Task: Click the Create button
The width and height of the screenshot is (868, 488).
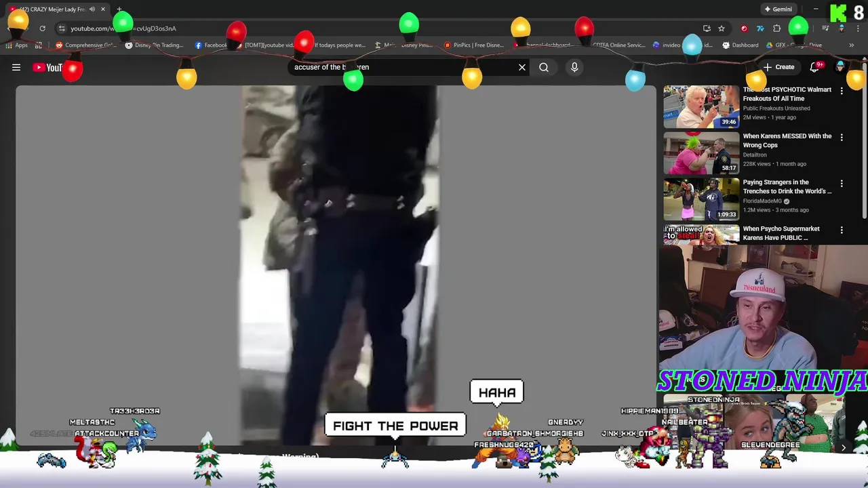Action: coord(778,67)
